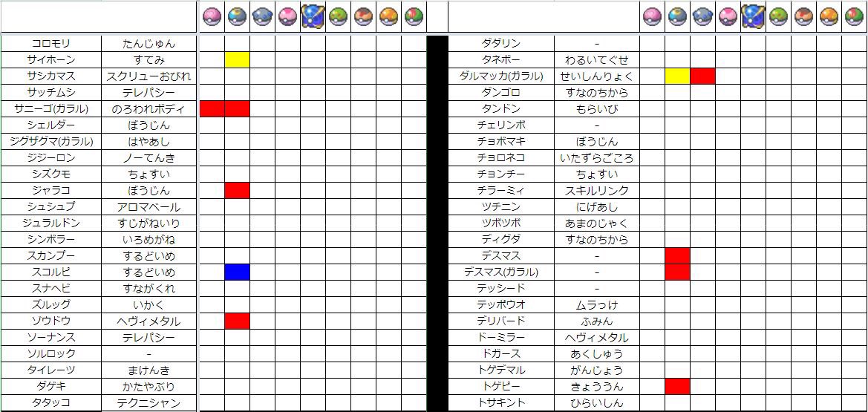The height and width of the screenshot is (412, 868).
Task: Click the ability cell のろわれボディ
Action: click(149, 109)
